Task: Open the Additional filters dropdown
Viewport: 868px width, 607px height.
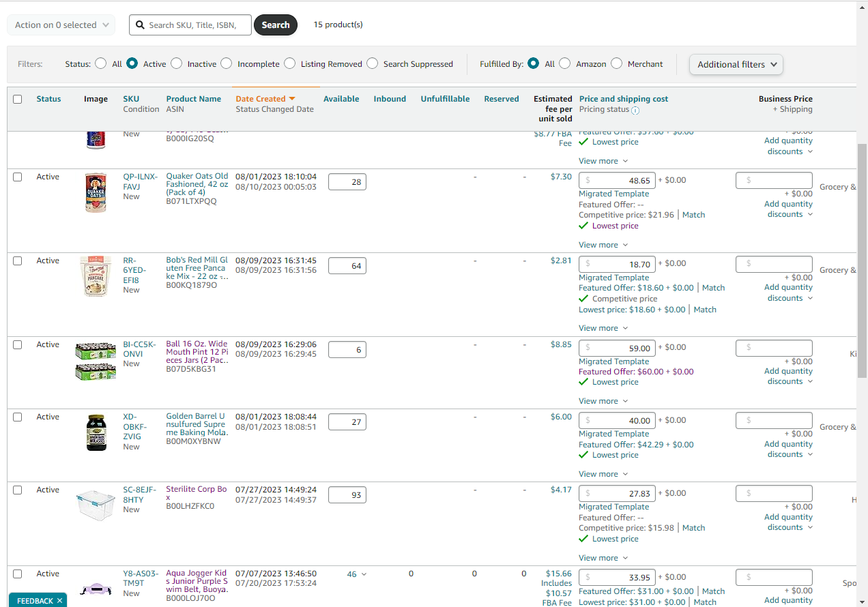Action: click(736, 64)
